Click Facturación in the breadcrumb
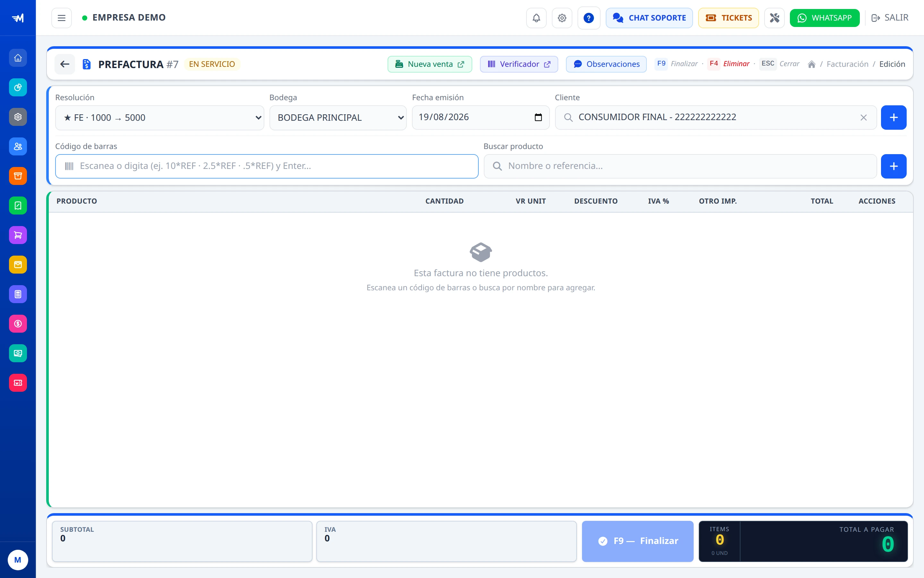Image resolution: width=924 pixels, height=578 pixels. 847,64
